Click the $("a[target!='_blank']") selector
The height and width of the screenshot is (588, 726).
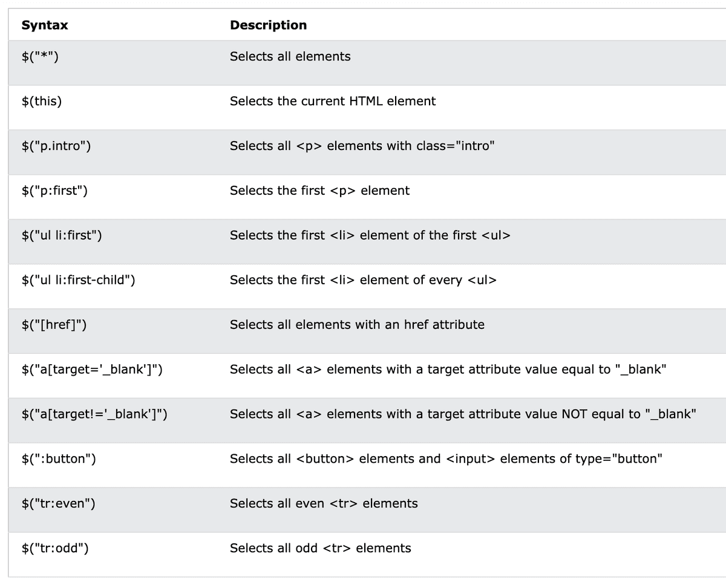pos(94,414)
